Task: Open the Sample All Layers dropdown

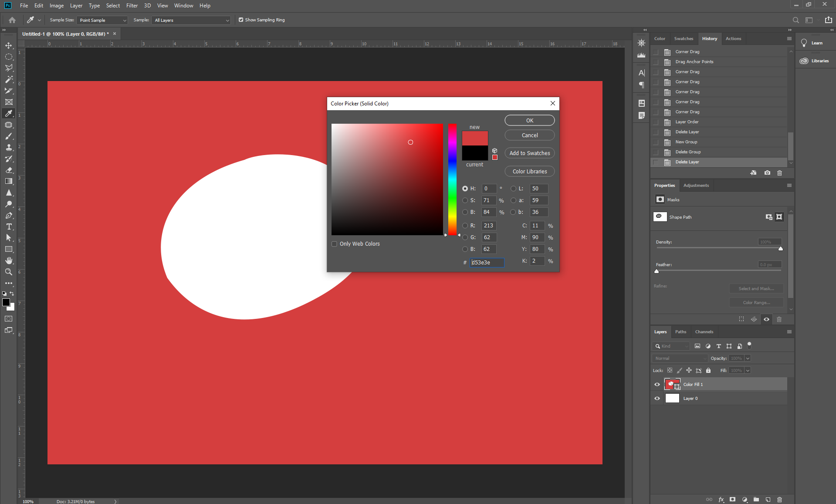Action: (x=191, y=20)
